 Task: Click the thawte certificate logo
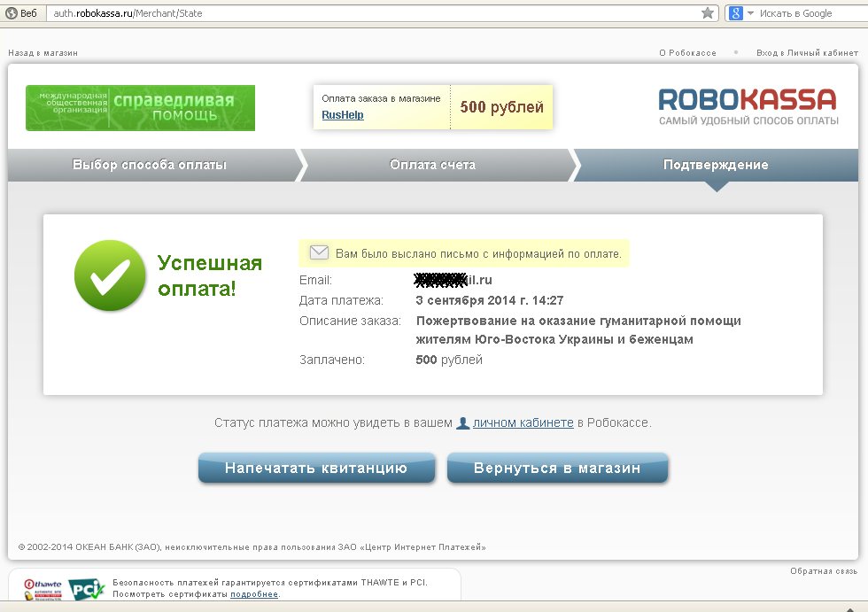click(43, 589)
